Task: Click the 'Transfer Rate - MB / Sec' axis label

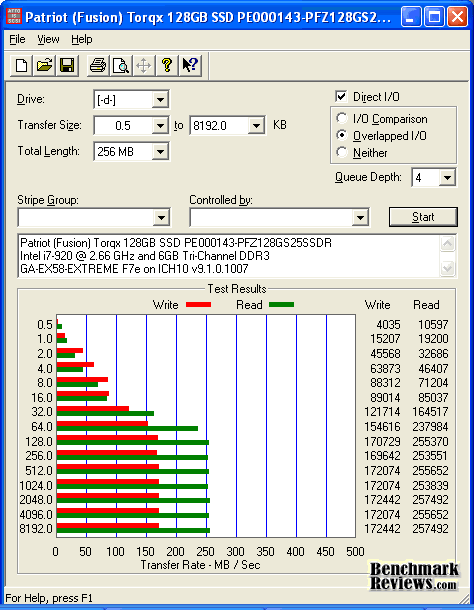Action: pyautogui.click(x=200, y=565)
